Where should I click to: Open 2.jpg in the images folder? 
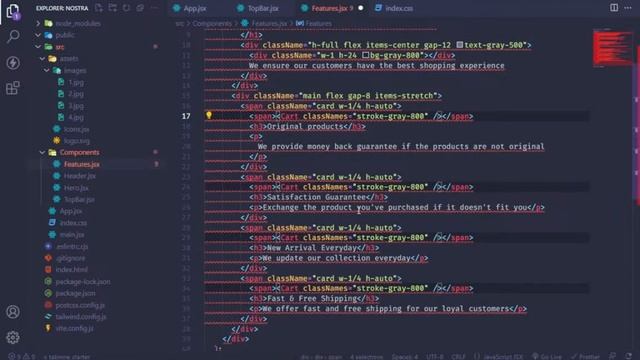(x=76, y=94)
